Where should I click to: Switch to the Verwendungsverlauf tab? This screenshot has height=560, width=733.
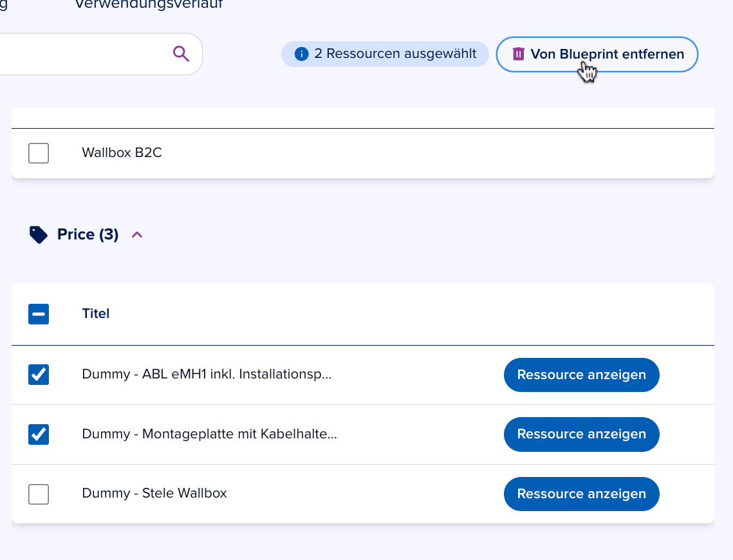click(x=149, y=5)
